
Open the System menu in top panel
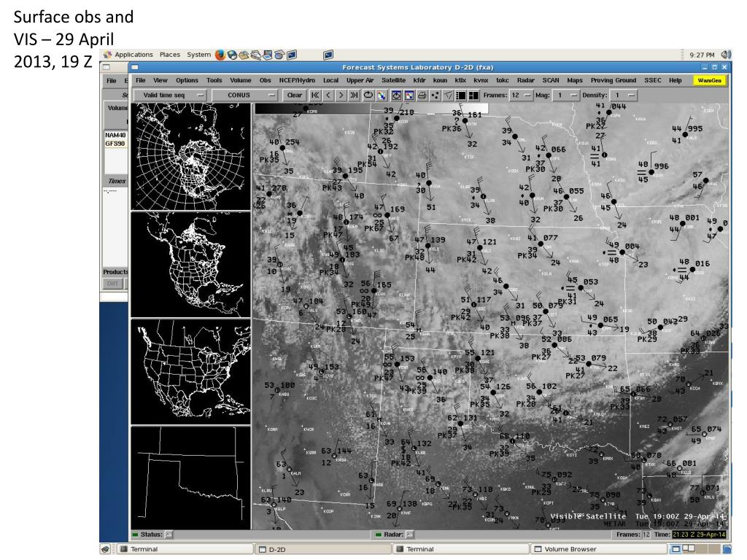pos(198,55)
